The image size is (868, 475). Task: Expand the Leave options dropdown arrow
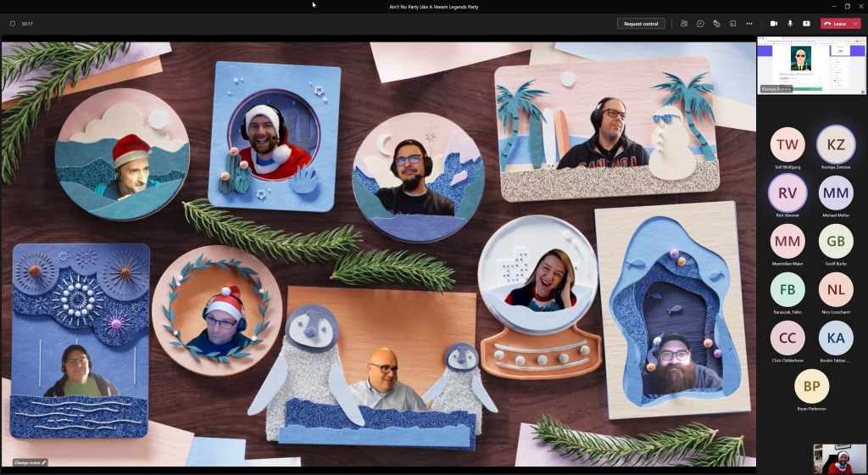[x=856, y=24]
